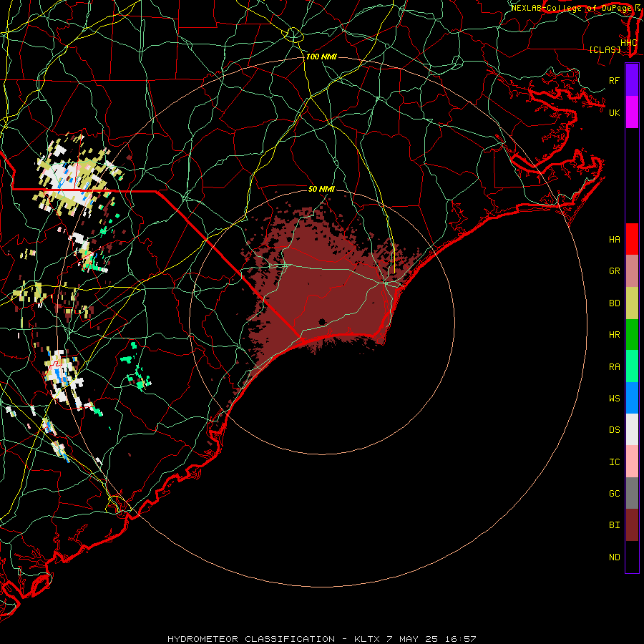Click the BI legend label
The width and height of the screenshot is (644, 644).
tap(614, 525)
